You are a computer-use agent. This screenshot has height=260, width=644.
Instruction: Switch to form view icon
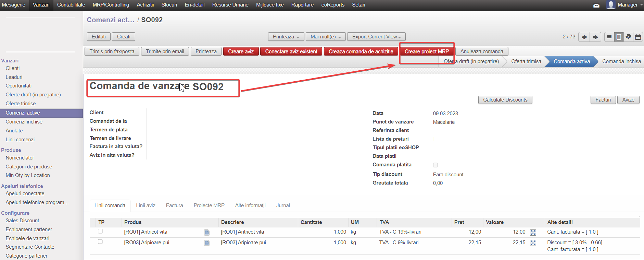pyautogui.click(x=619, y=37)
